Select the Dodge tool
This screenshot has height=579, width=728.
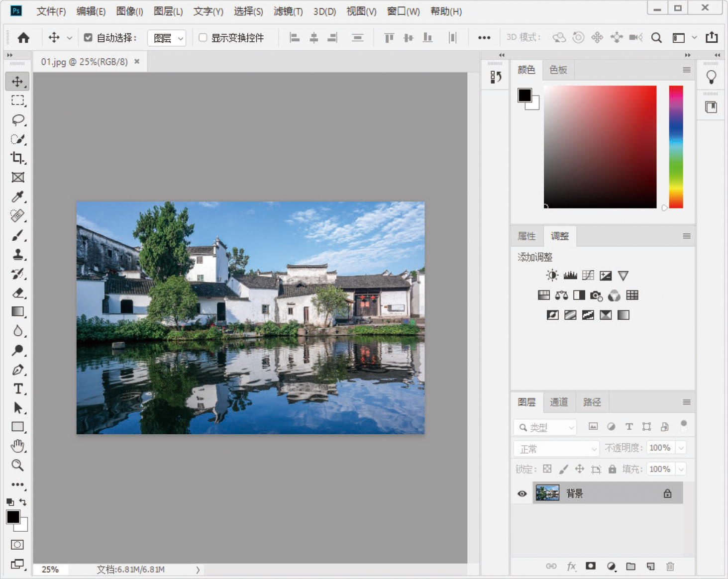click(x=17, y=350)
